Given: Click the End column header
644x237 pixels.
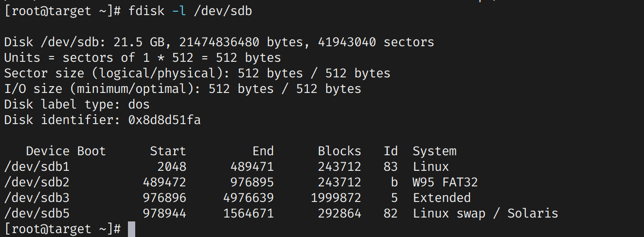Looking at the screenshot, I should point(263,151).
